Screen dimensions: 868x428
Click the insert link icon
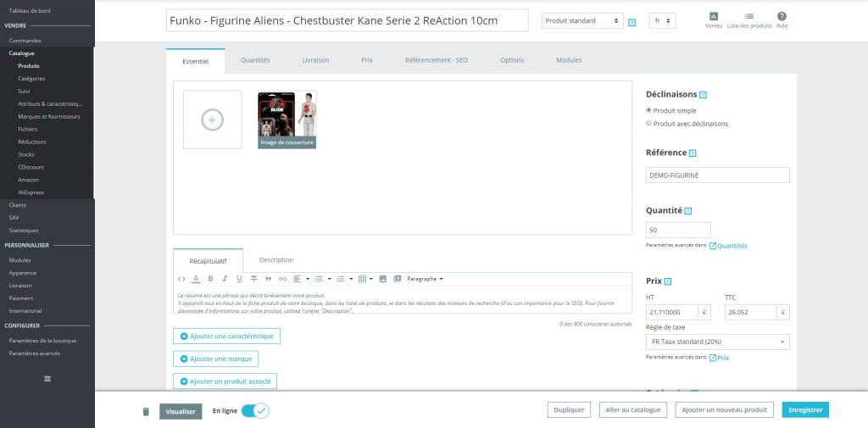coord(283,279)
